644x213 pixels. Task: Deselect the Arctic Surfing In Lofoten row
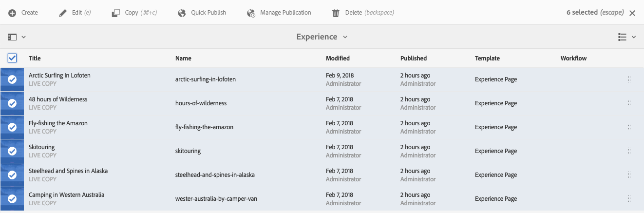[12, 79]
